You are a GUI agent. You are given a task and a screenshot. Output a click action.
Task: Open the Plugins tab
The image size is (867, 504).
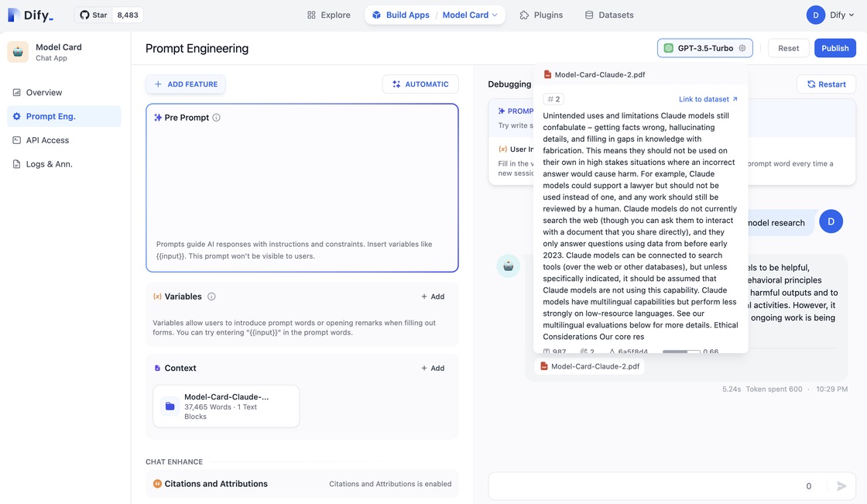(x=541, y=15)
